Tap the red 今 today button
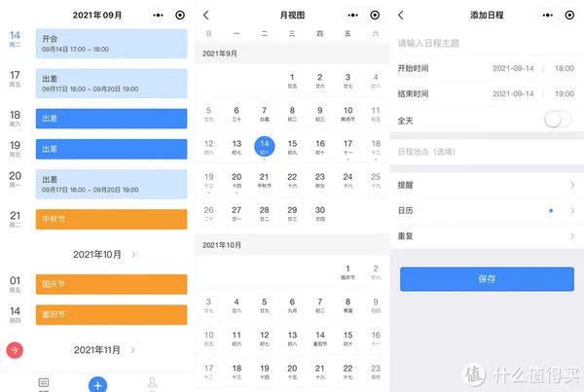The width and height of the screenshot is (584, 392). point(15,350)
